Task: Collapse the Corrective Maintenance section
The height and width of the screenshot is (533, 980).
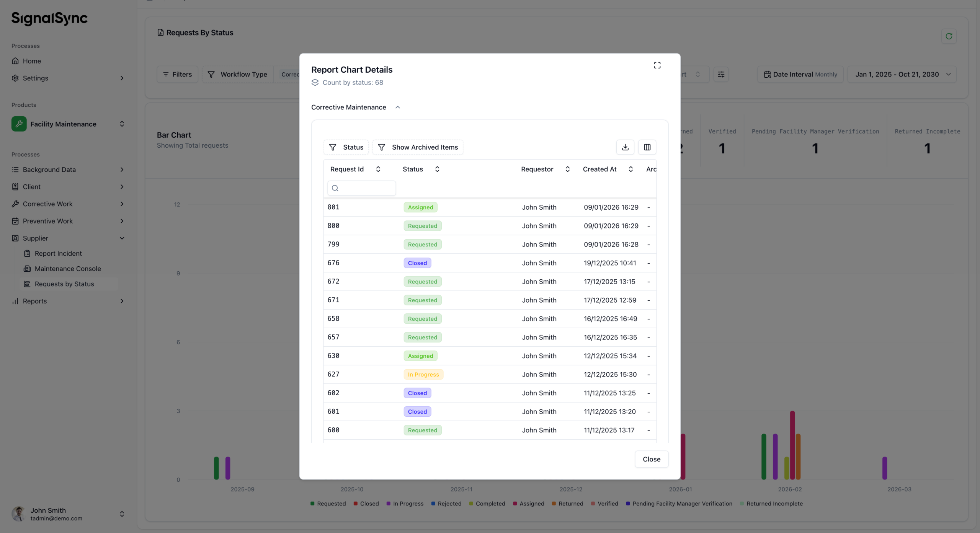Action: pos(398,108)
